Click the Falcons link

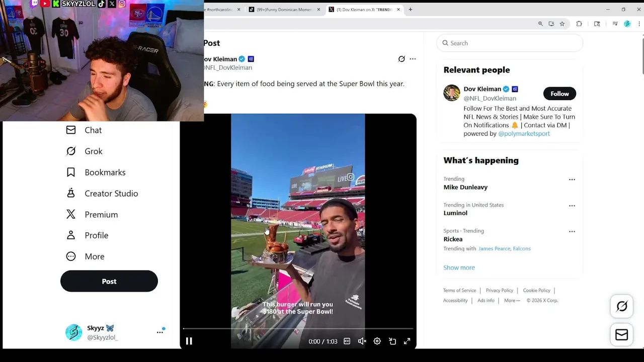coord(522,248)
